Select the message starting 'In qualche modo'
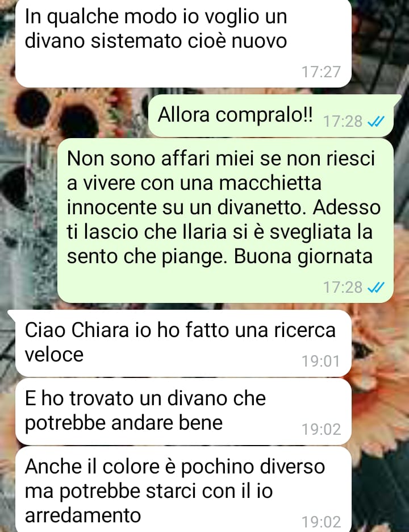The width and height of the screenshot is (409, 532). coord(183,43)
